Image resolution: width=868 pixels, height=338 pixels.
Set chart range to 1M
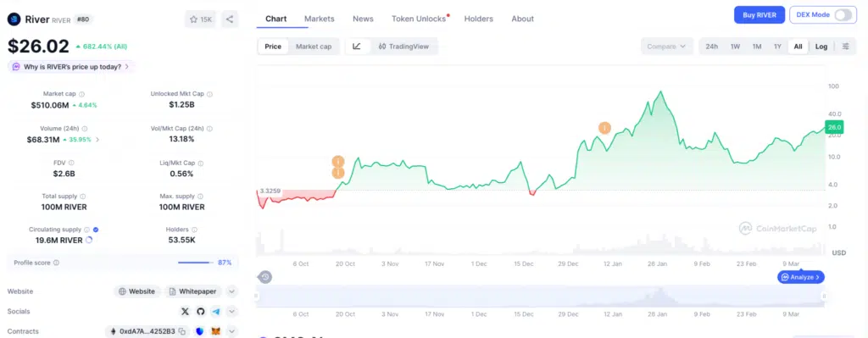pos(757,47)
